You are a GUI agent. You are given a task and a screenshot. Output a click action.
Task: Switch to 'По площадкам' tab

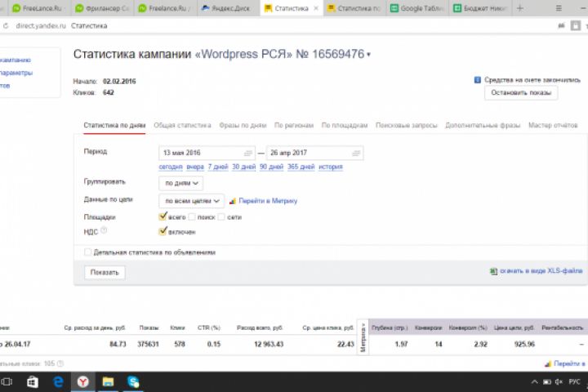coord(345,125)
